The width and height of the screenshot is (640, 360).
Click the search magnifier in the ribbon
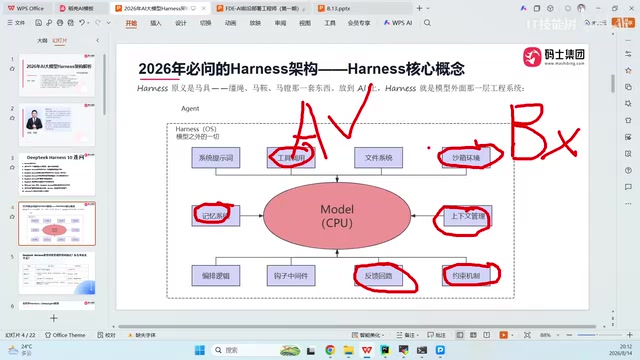pyautogui.click(x=427, y=23)
